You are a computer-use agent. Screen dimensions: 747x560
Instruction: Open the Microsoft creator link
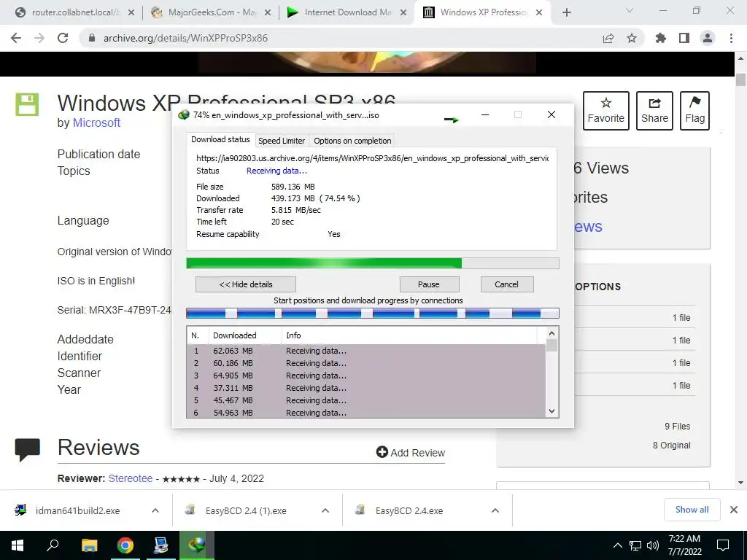point(96,122)
